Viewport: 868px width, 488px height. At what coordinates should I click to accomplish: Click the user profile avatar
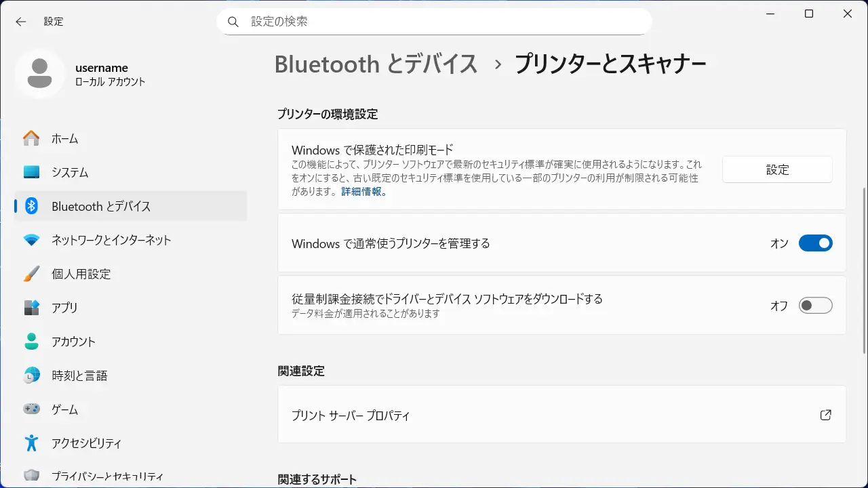coord(39,74)
